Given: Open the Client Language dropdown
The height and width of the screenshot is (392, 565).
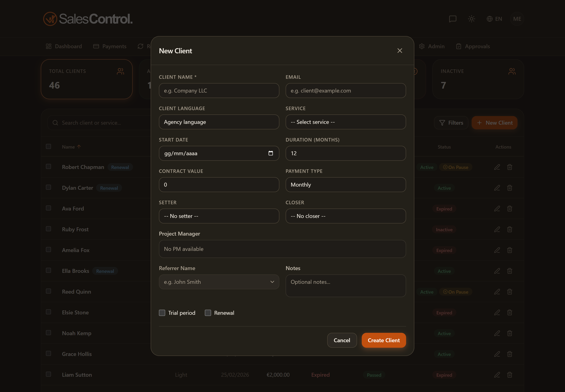Looking at the screenshot, I should click(x=219, y=122).
